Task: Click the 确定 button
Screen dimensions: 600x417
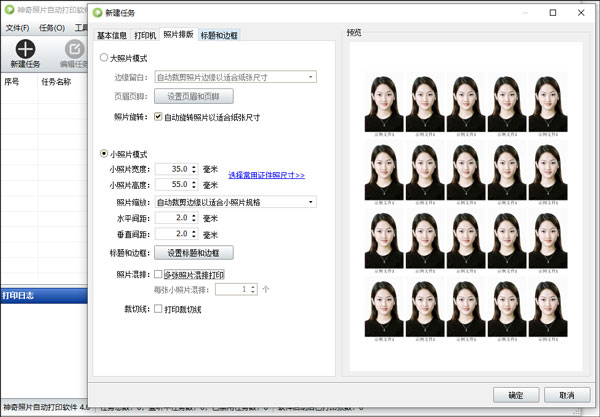Action: click(516, 394)
